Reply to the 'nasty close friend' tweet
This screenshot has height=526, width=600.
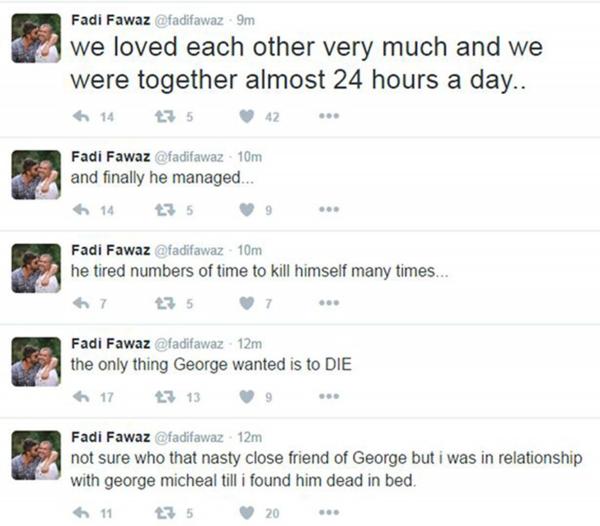82,512
